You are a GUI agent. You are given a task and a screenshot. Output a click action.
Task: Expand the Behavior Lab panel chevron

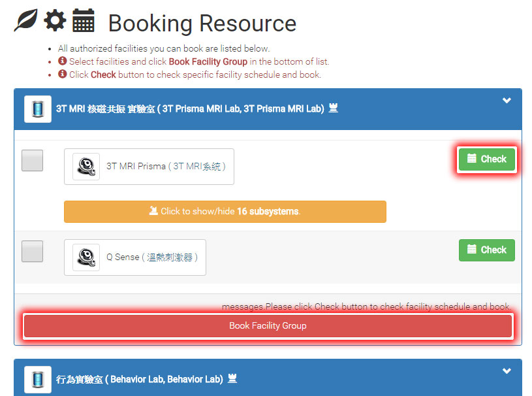(507, 371)
